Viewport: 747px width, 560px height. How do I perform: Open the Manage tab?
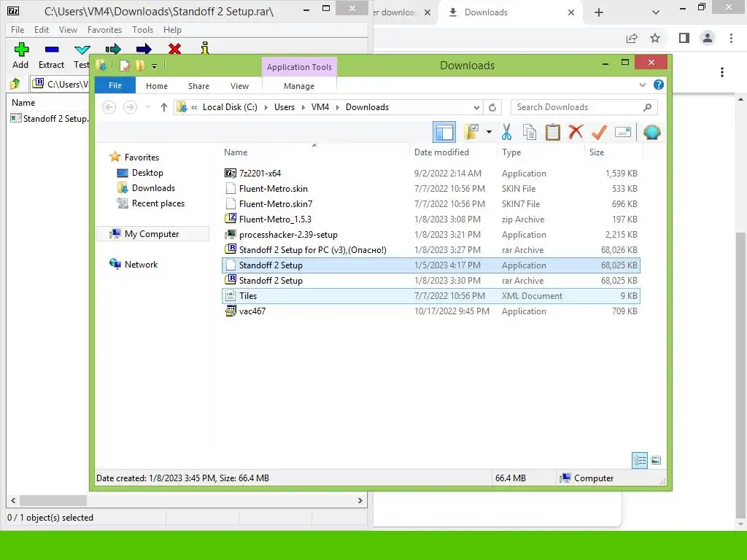[x=299, y=86]
